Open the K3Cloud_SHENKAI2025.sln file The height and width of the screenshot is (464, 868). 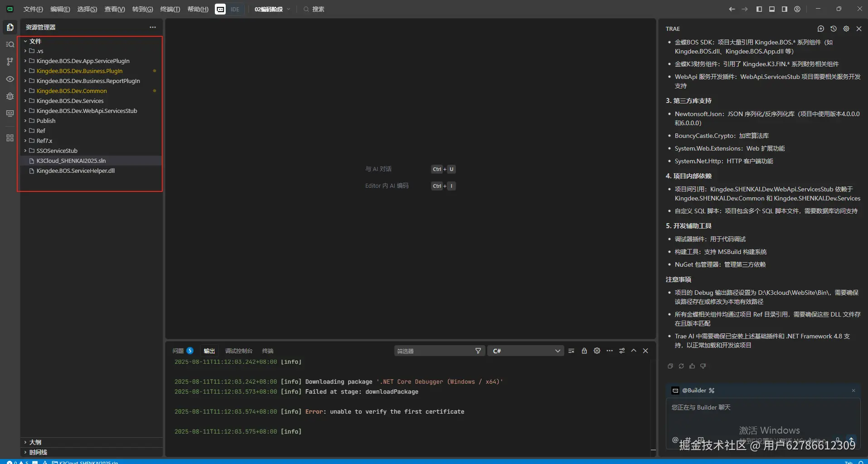click(71, 161)
